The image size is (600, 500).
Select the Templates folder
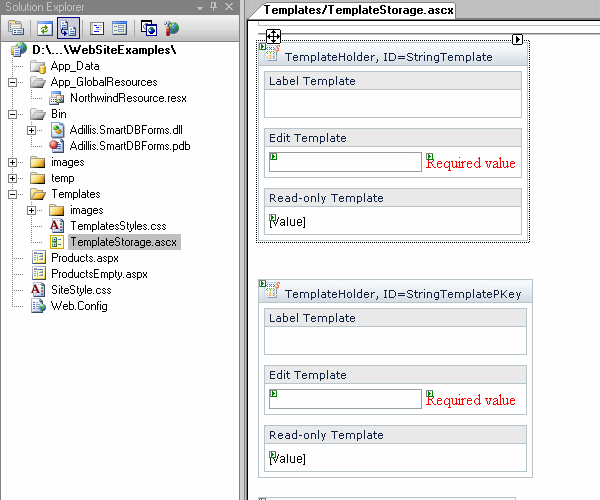click(76, 194)
